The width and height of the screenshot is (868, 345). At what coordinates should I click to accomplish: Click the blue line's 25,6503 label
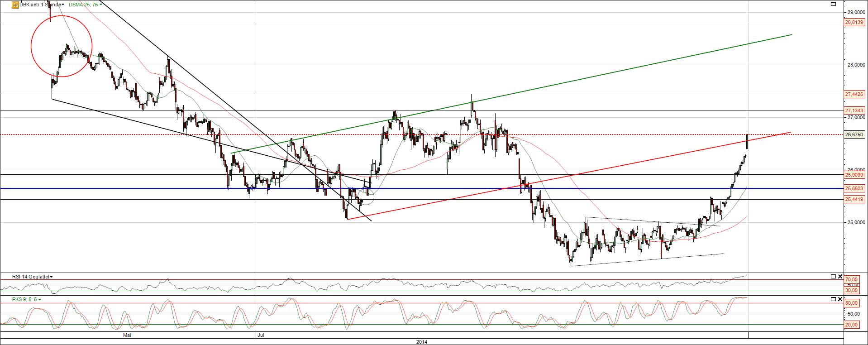[854, 188]
